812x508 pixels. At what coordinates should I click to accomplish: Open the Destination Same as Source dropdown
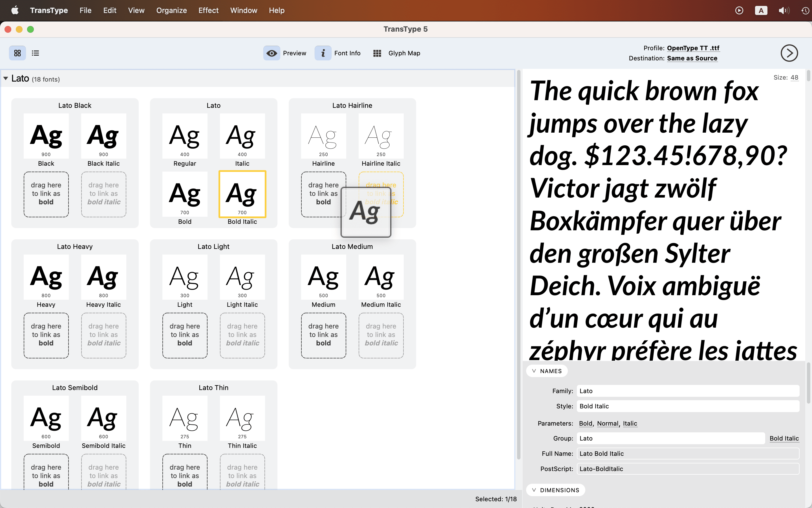pos(692,58)
